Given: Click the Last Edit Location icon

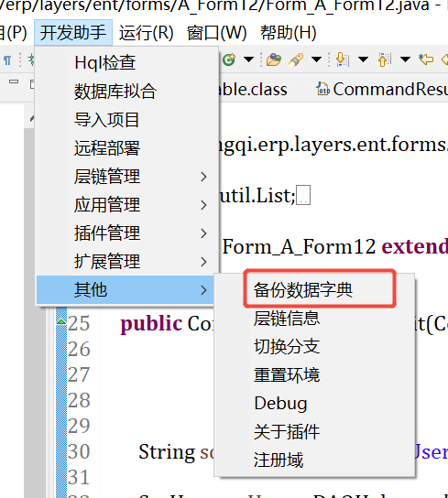Looking at the screenshot, I should click(x=426, y=60).
